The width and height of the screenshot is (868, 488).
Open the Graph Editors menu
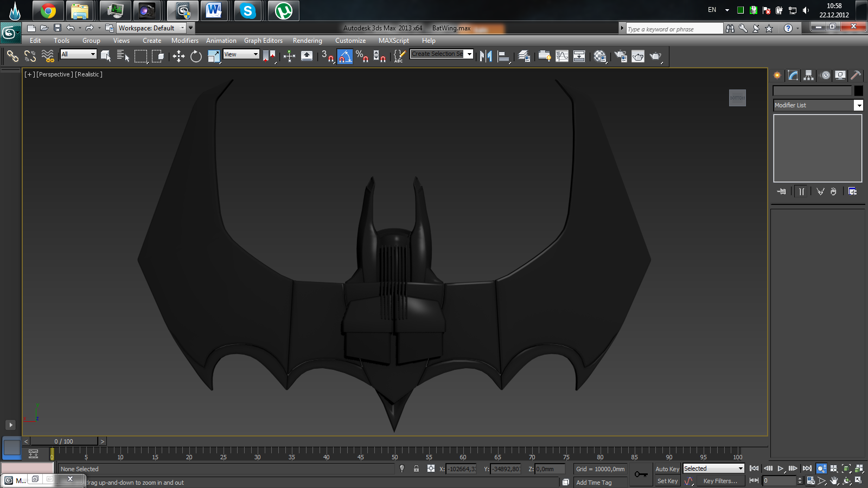[263, 41]
